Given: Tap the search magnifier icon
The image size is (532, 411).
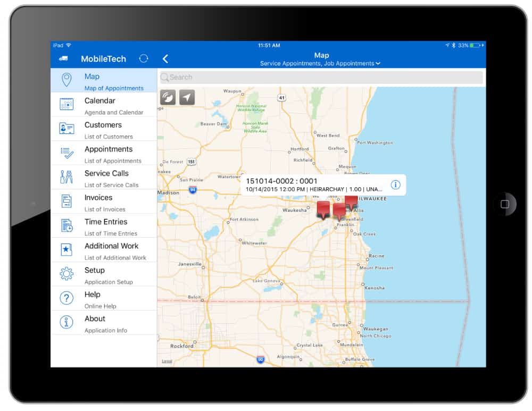Looking at the screenshot, I should tap(164, 77).
